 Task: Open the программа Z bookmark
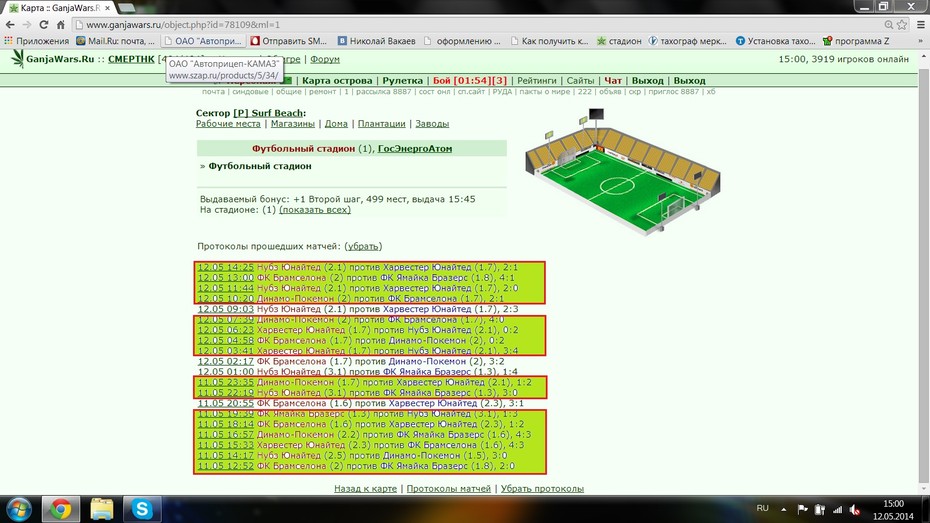pyautogui.click(x=856, y=41)
